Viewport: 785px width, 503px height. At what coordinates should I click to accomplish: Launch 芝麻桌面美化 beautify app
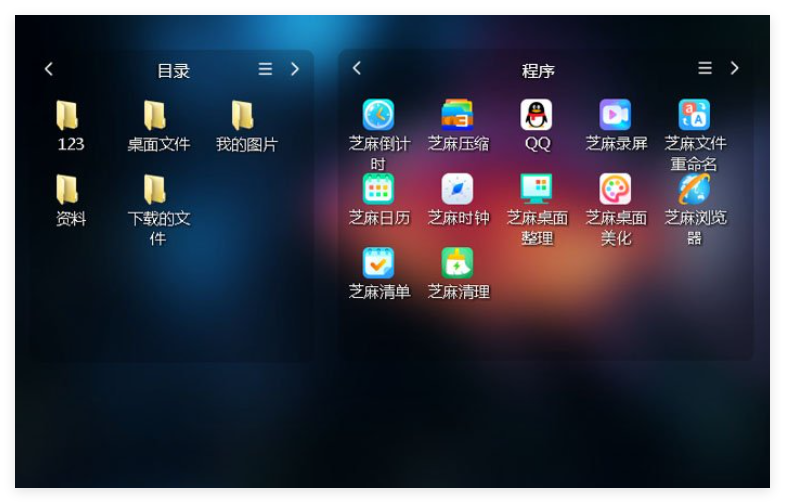[615, 189]
